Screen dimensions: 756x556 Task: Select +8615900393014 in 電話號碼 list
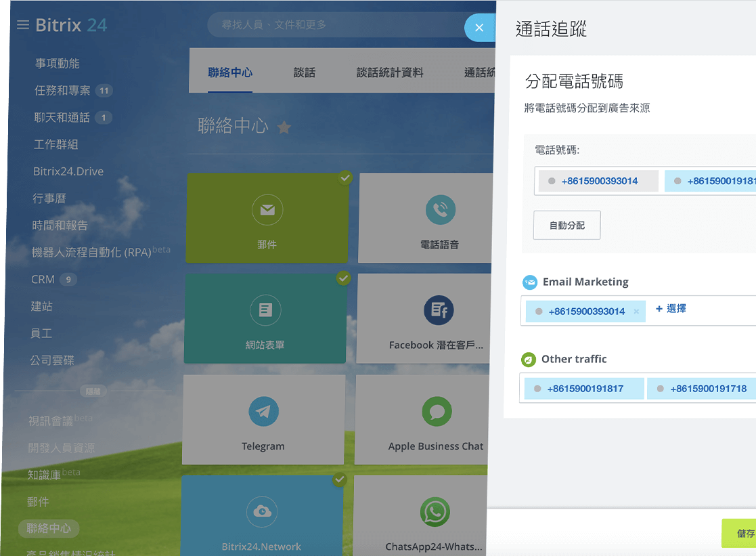point(598,181)
